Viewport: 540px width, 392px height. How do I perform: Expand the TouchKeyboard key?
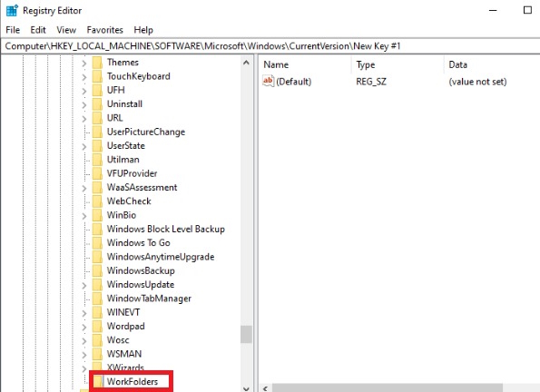[x=84, y=77]
